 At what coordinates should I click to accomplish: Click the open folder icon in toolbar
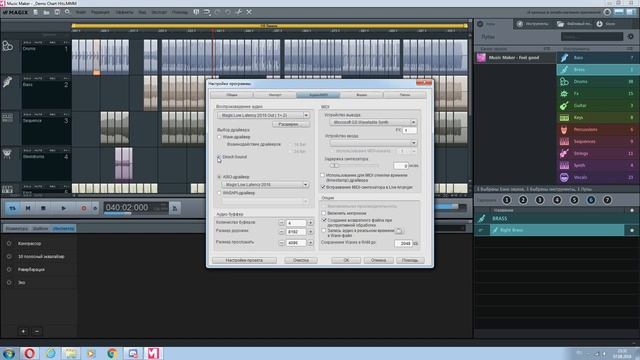(x=46, y=12)
